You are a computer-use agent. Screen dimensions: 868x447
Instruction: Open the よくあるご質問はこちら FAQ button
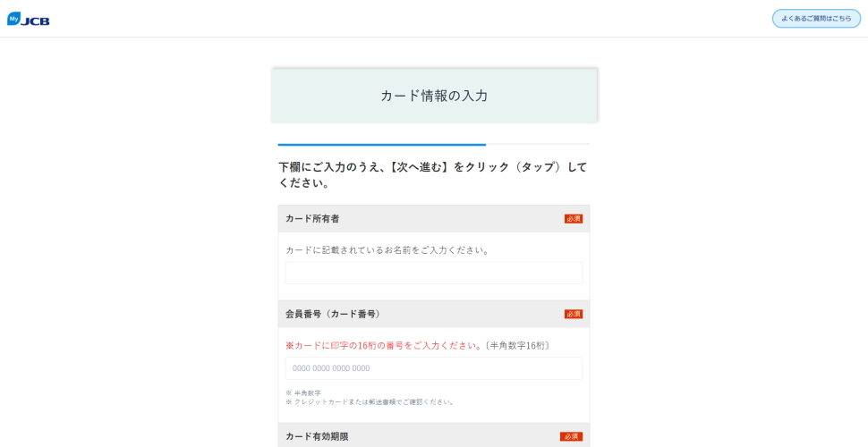[x=815, y=19]
